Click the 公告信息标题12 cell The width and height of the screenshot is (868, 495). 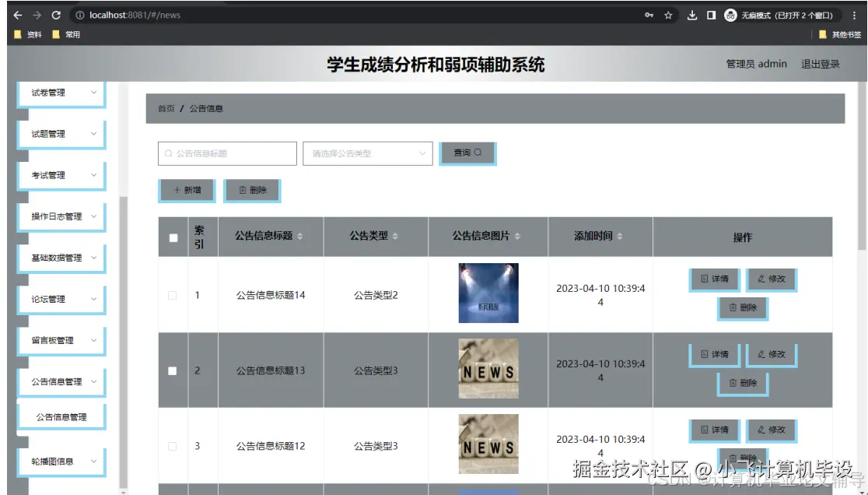pyautogui.click(x=271, y=446)
